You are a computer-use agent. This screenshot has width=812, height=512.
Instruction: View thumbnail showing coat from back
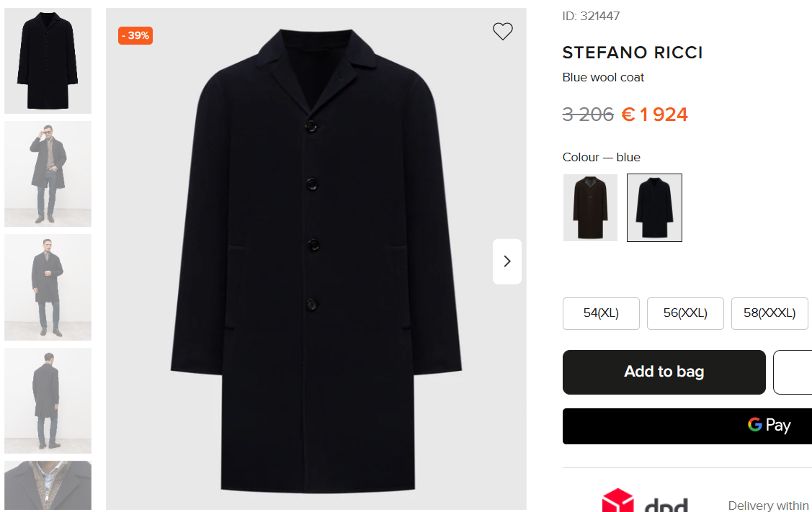[x=48, y=400]
